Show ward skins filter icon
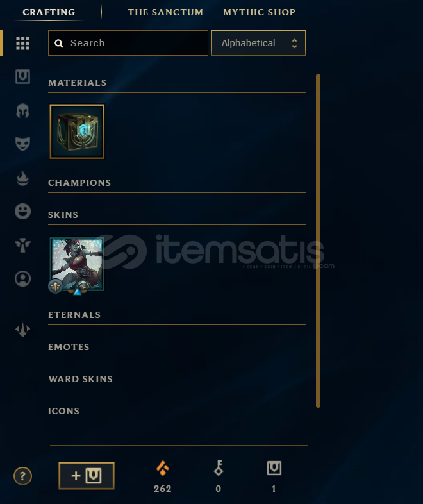The image size is (423, 504). [22, 245]
